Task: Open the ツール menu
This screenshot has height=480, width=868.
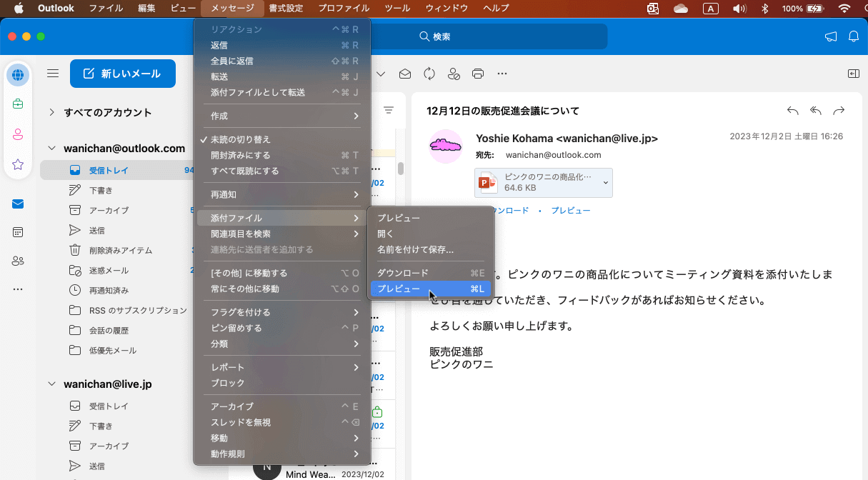Action: pyautogui.click(x=397, y=9)
